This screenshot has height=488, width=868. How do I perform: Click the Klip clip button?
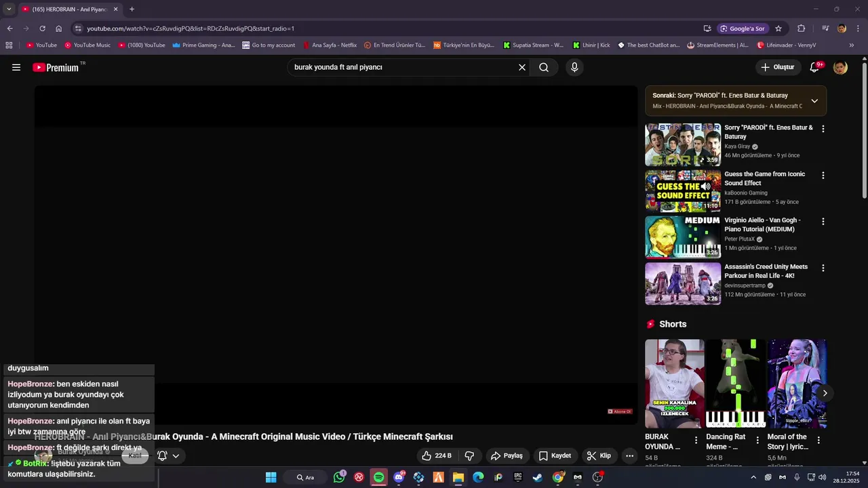coord(599,455)
